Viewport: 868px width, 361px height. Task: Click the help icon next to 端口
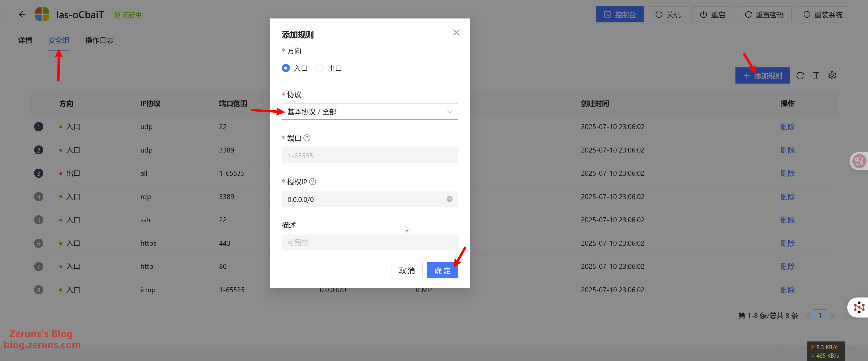pyautogui.click(x=307, y=138)
